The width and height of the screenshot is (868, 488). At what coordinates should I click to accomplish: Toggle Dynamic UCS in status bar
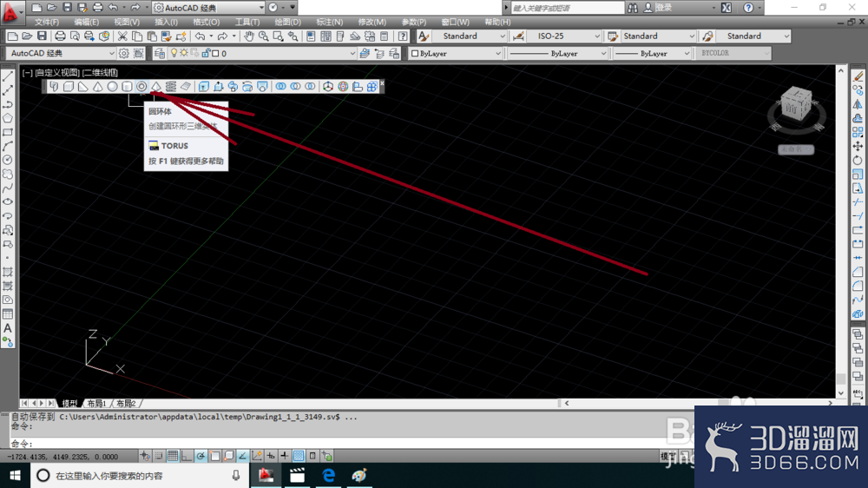click(x=257, y=456)
